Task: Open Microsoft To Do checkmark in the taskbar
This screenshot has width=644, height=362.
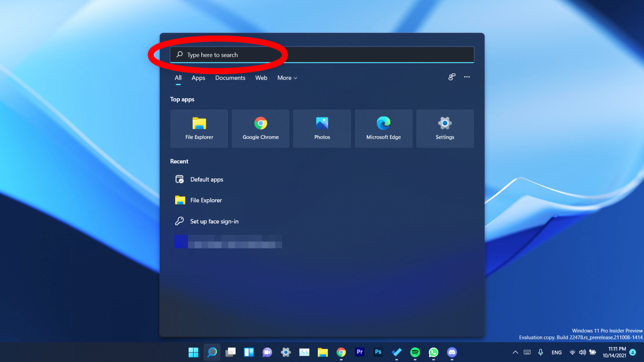Action: pyautogui.click(x=397, y=352)
